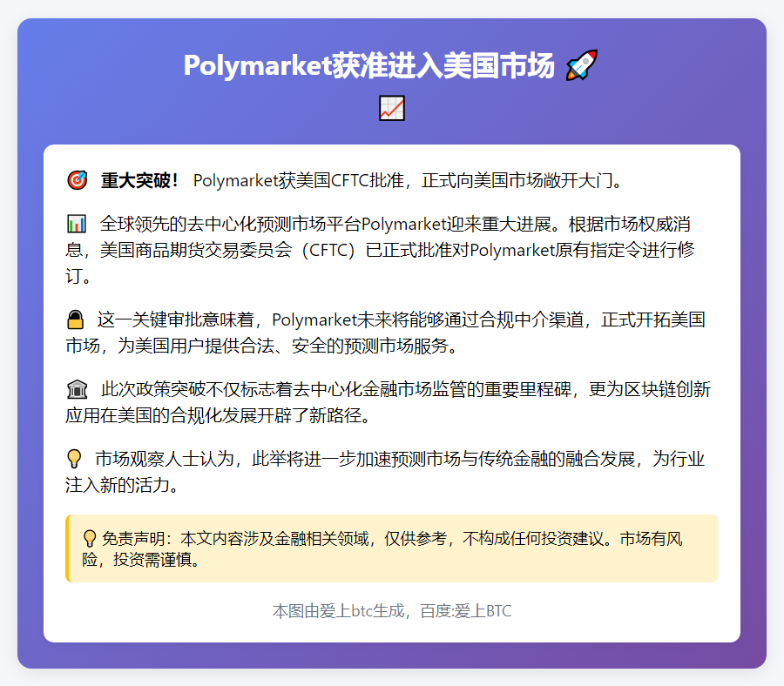
Task: Select the Polymarket title heading
Action: click(x=369, y=64)
